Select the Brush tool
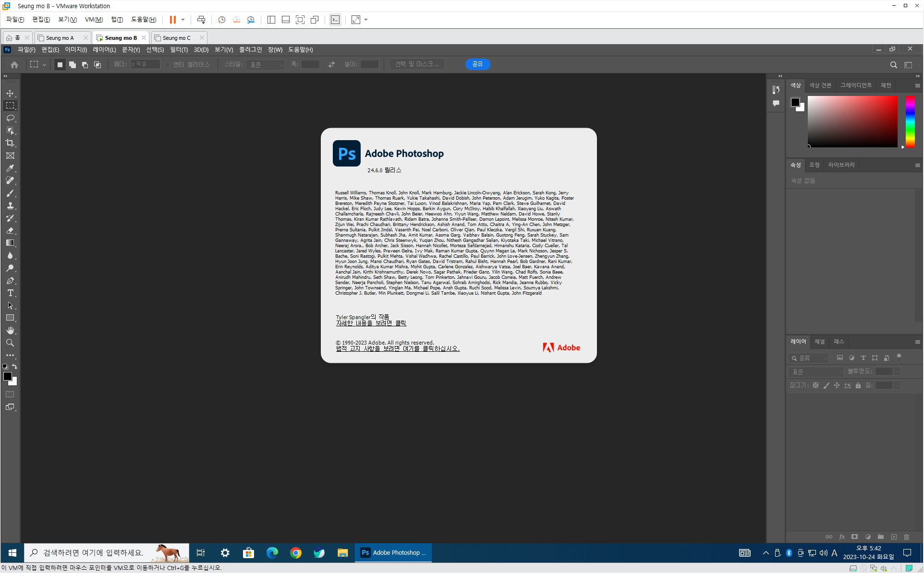Image resolution: width=924 pixels, height=573 pixels. click(10, 193)
